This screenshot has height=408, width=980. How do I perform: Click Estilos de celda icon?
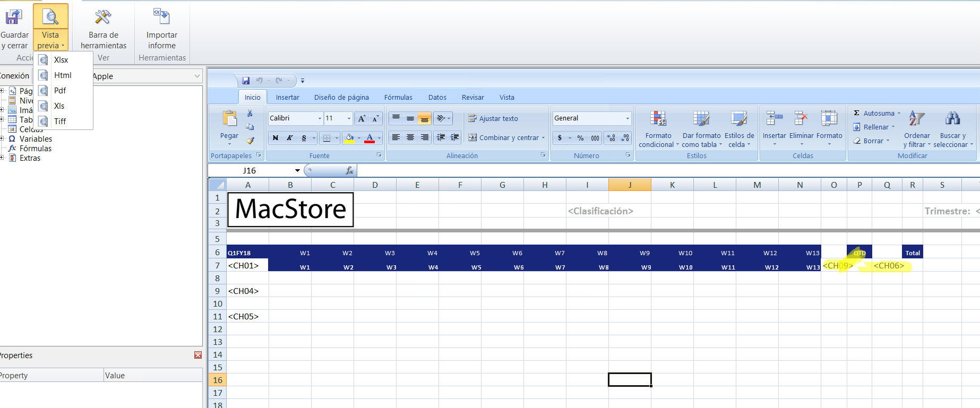pos(738,118)
